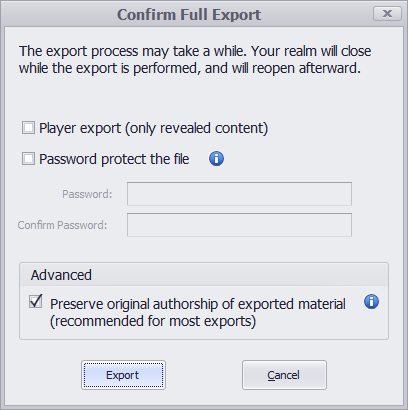408x410 pixels.
Task: Select the 'Confirm Password:' field label
Action: tap(62, 225)
